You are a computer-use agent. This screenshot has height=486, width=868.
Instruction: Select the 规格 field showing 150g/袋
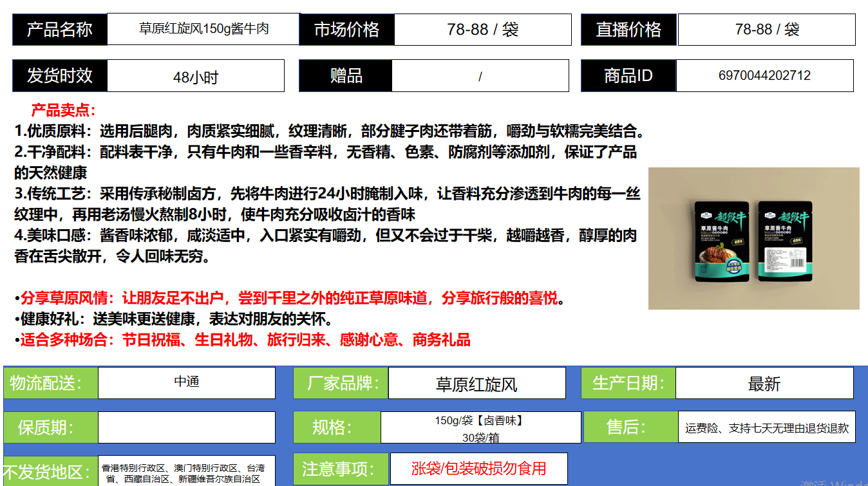480,428
